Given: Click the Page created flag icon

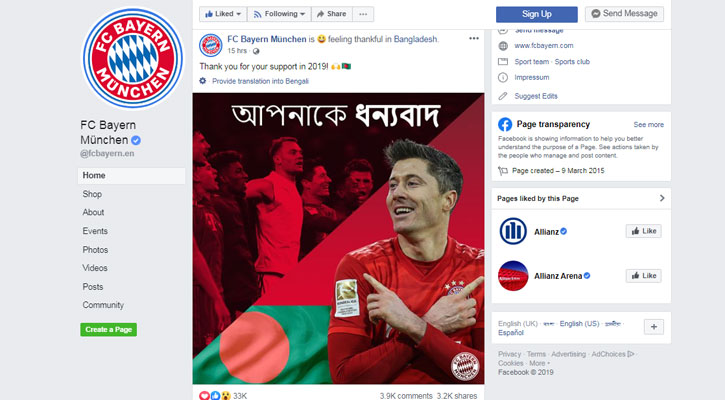Looking at the screenshot, I should click(x=503, y=171).
